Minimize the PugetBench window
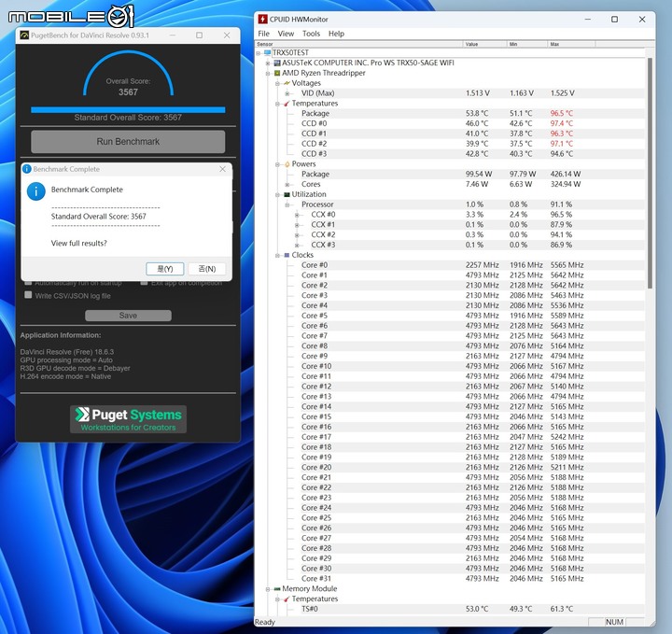This screenshot has height=634, width=672. (173, 35)
